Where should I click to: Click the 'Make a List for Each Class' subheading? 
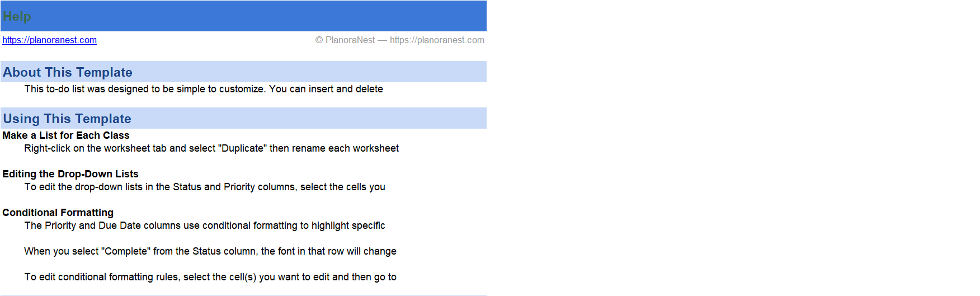click(x=66, y=135)
